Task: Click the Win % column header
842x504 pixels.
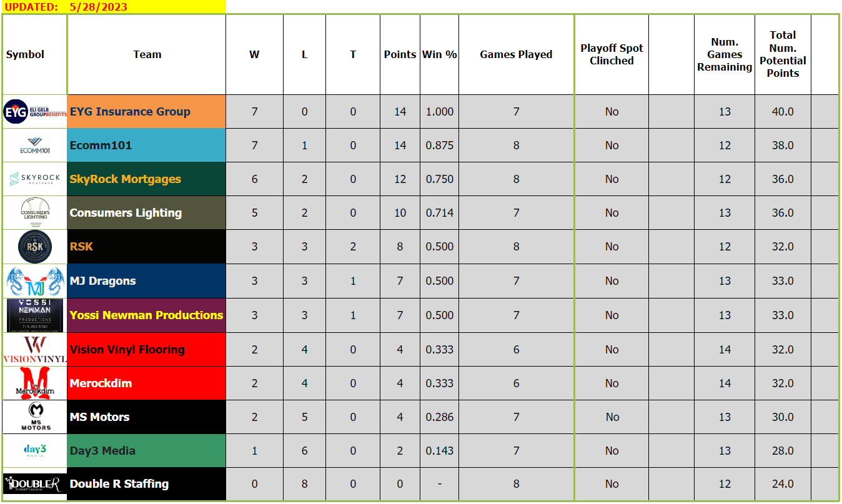Action: point(440,54)
